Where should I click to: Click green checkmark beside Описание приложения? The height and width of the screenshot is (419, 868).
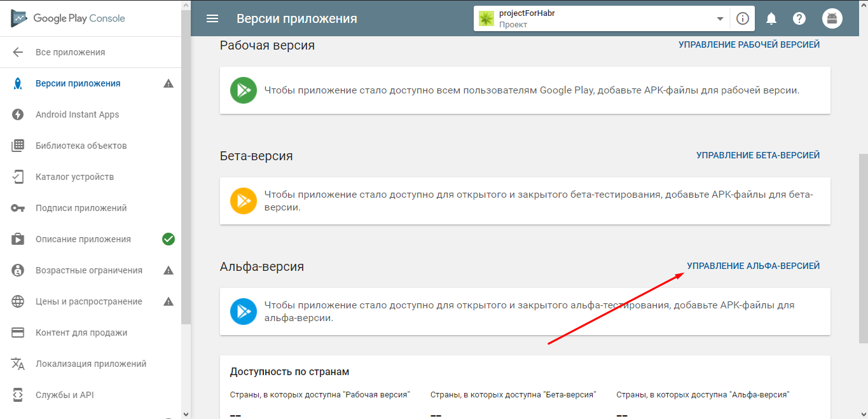[169, 239]
